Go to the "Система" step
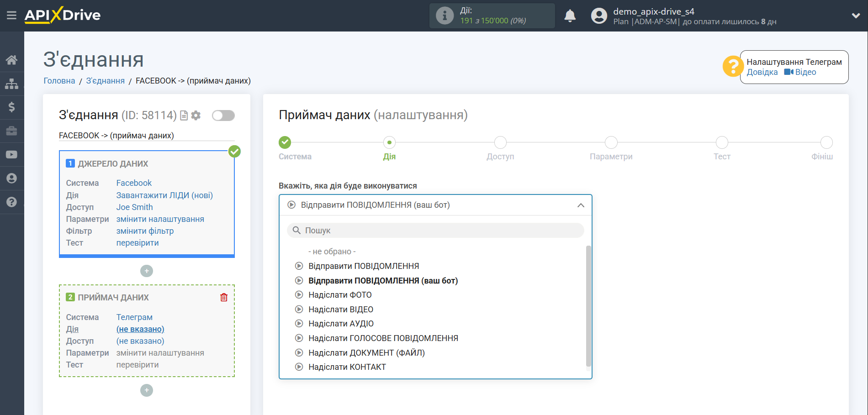The image size is (868, 415). point(285,143)
